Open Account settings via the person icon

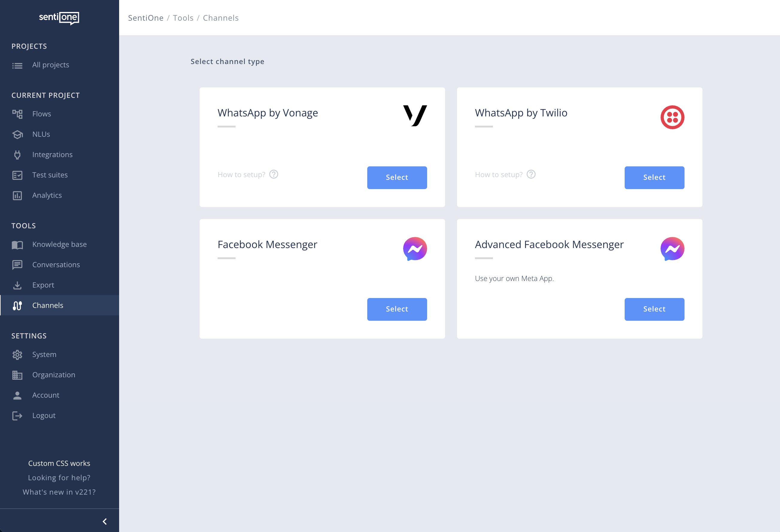click(x=17, y=395)
